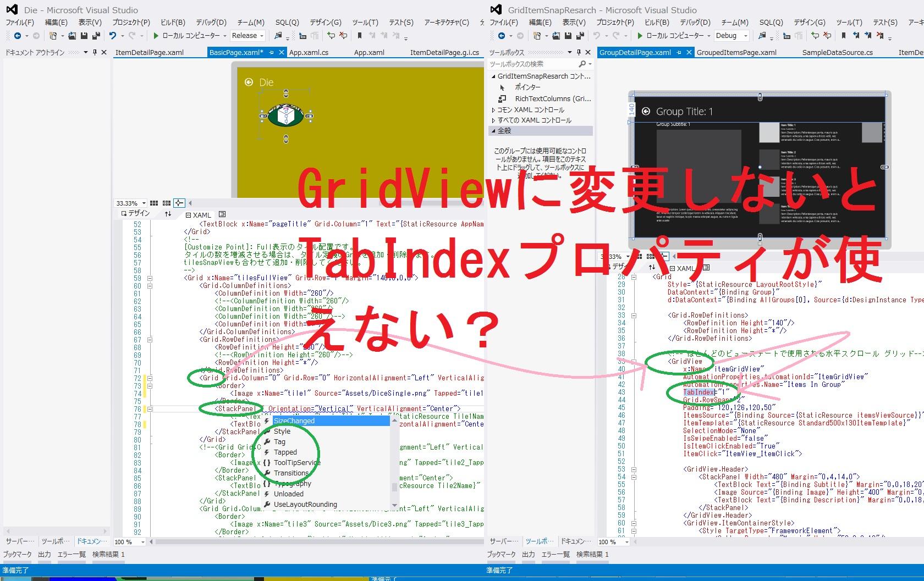Open デバッグ(D) menu in the Die window
Screen dimensions: 924x581
[211, 23]
